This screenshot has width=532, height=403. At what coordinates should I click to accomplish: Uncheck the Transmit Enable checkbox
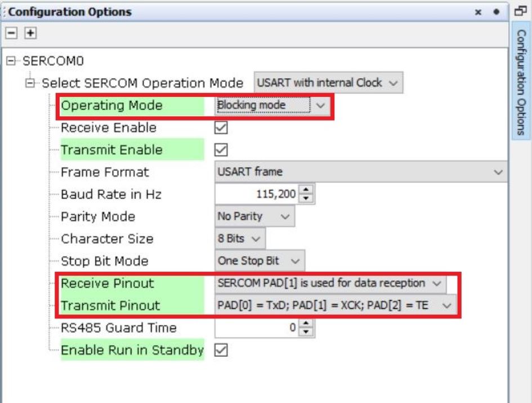click(222, 150)
